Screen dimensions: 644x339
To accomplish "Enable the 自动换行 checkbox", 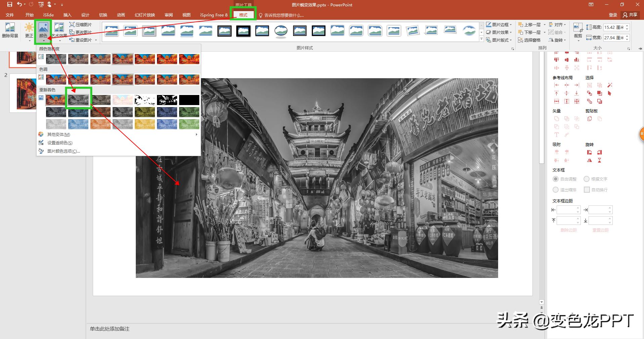I will tap(587, 190).
